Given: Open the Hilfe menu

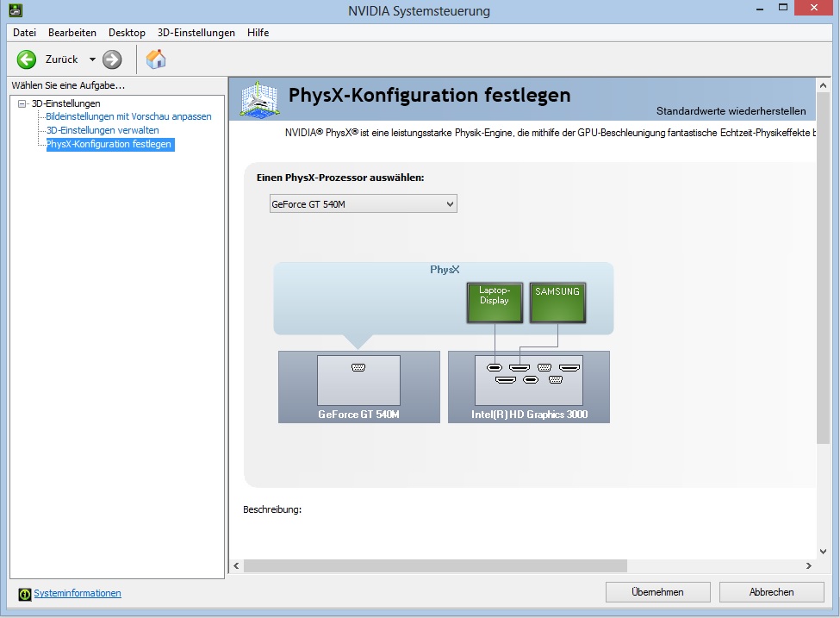Looking at the screenshot, I should coord(258,33).
